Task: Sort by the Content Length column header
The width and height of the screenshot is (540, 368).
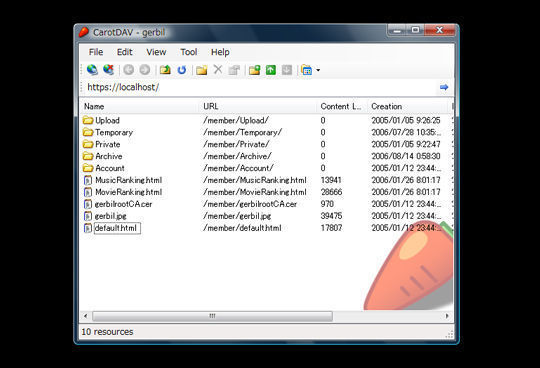Action: point(342,106)
